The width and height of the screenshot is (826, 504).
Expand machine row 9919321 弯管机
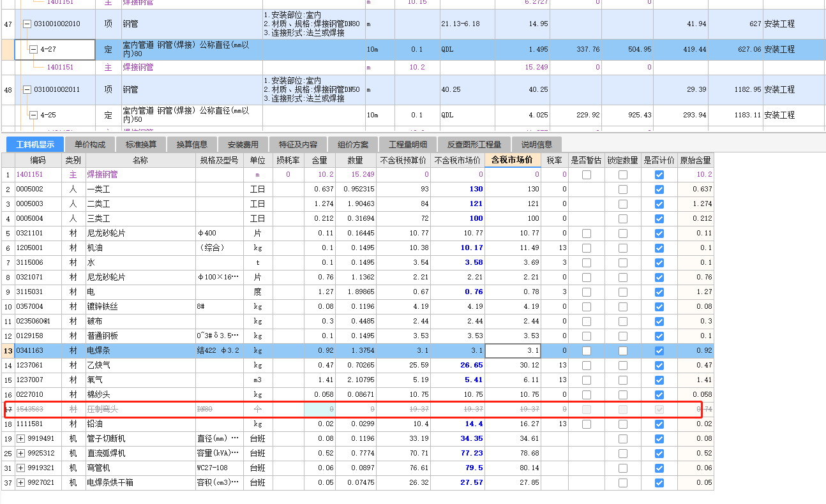pyautogui.click(x=20, y=468)
